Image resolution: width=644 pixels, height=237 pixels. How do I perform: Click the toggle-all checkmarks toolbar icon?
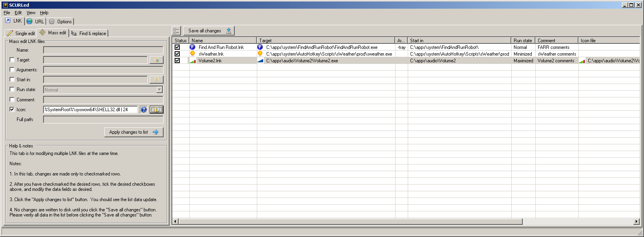(x=176, y=31)
